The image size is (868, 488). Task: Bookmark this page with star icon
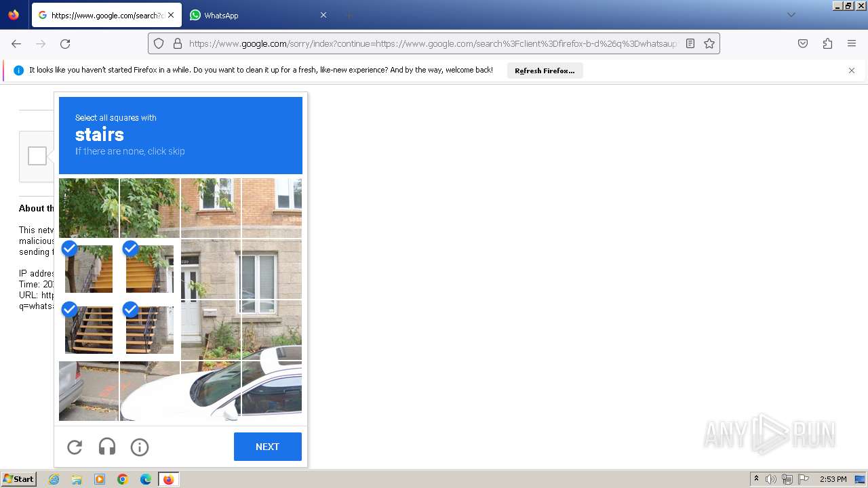click(x=709, y=43)
